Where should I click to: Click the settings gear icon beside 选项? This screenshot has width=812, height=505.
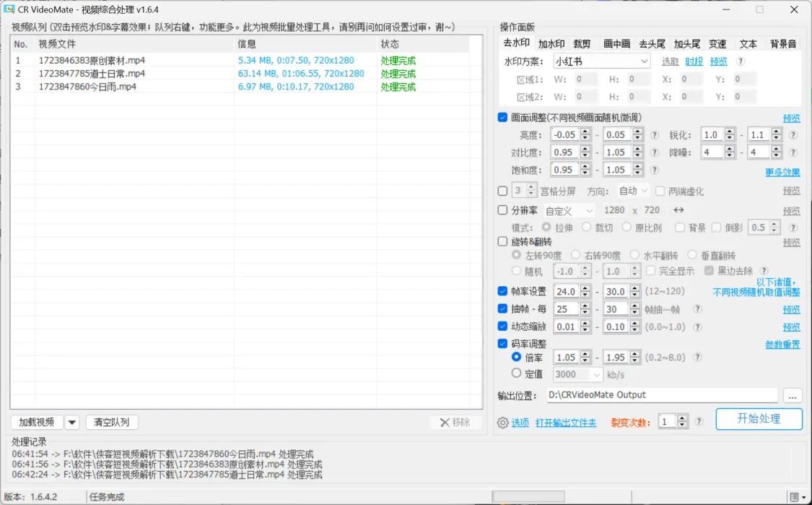tap(503, 423)
